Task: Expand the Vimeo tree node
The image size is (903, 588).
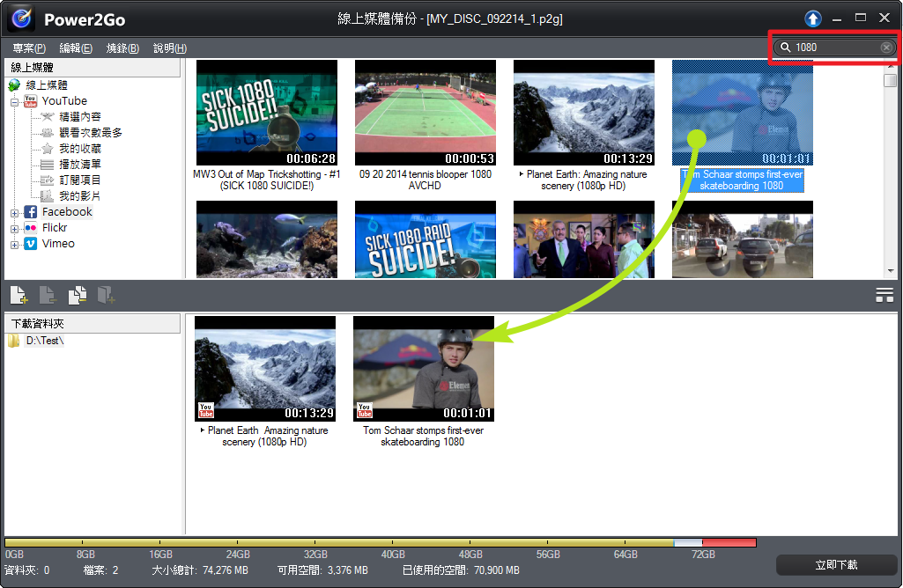Action: (x=15, y=244)
